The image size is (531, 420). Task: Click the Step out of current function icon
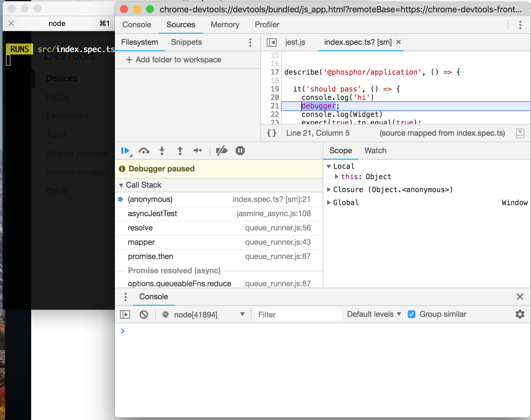[x=180, y=151]
